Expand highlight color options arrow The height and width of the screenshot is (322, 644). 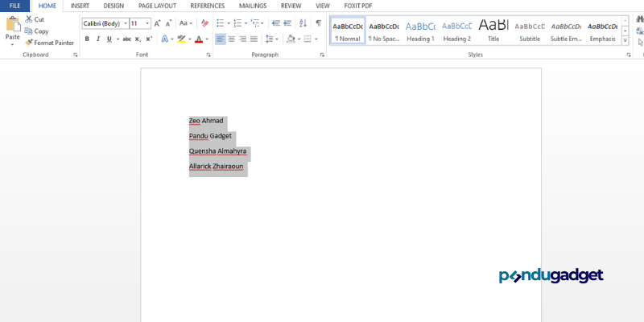click(190, 39)
